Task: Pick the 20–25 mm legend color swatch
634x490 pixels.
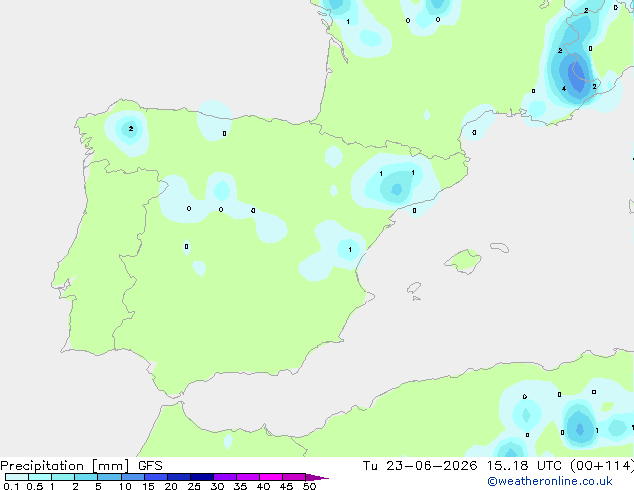Action: pos(179,477)
